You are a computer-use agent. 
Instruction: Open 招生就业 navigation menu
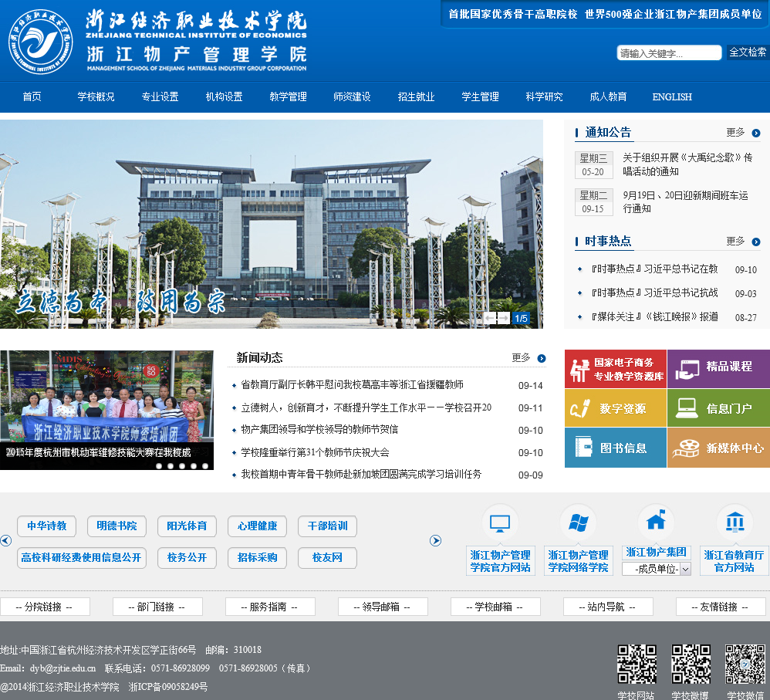click(416, 96)
